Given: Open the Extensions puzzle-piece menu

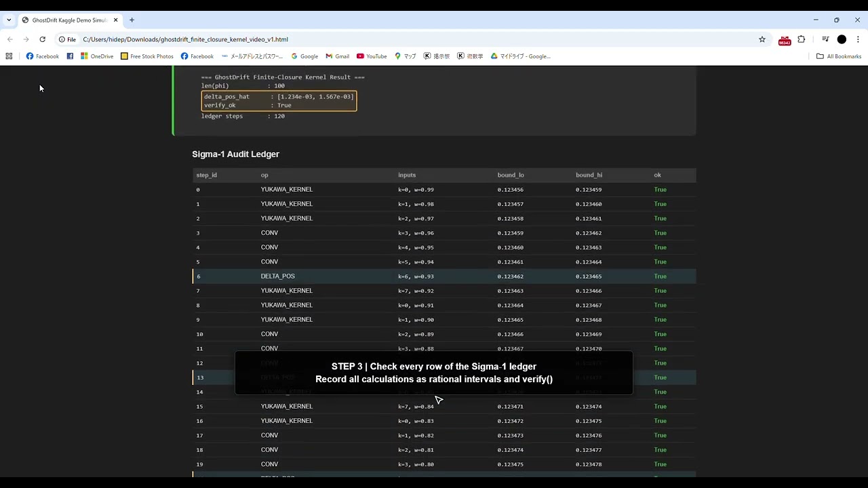Looking at the screenshot, I should (802, 39).
